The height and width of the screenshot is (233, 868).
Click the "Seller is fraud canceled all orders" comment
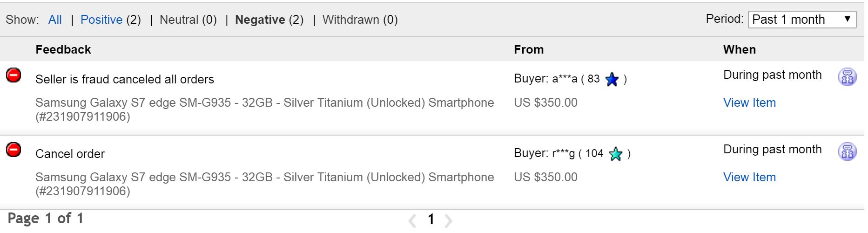(x=125, y=79)
